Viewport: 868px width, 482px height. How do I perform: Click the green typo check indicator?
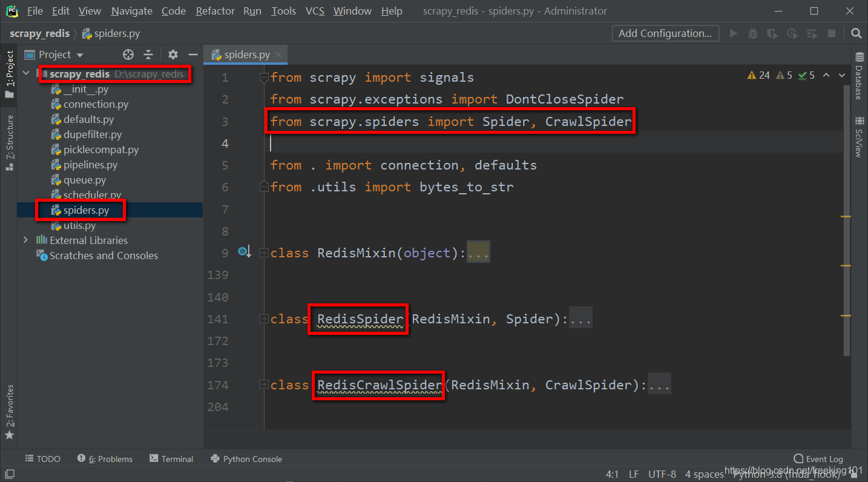pos(807,76)
